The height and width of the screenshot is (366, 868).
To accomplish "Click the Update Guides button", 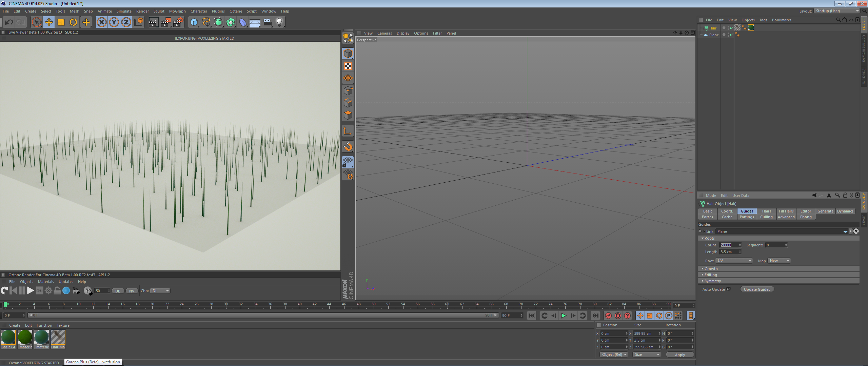I will (x=757, y=289).
